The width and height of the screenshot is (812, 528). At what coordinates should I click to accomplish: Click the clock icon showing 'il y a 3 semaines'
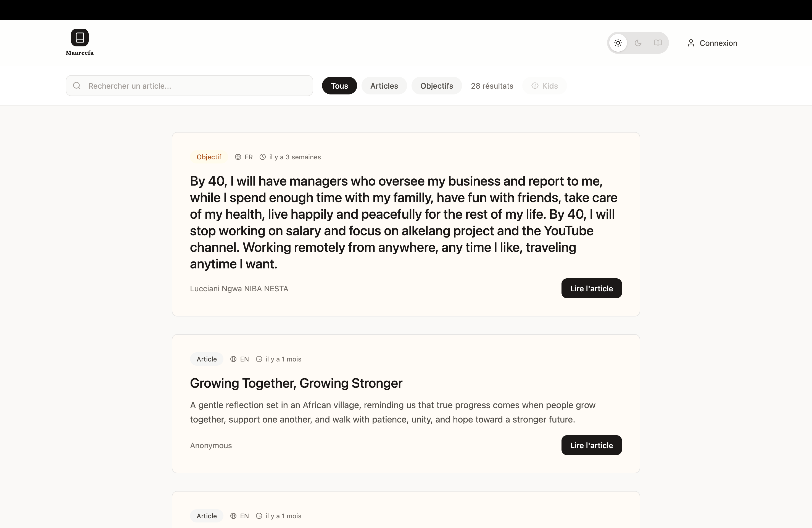point(262,157)
